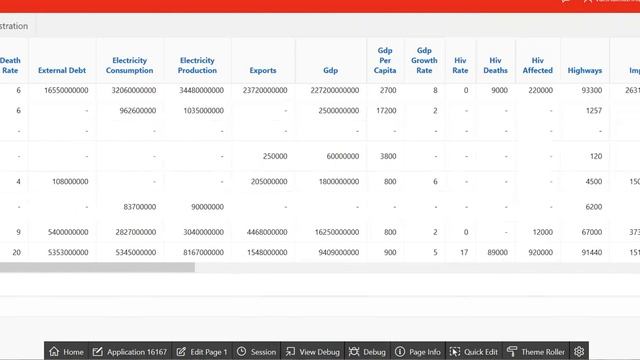Image resolution: width=640 pixels, height=360 pixels.
Task: Select Gdp value 227200000000
Action: pyautogui.click(x=335, y=90)
